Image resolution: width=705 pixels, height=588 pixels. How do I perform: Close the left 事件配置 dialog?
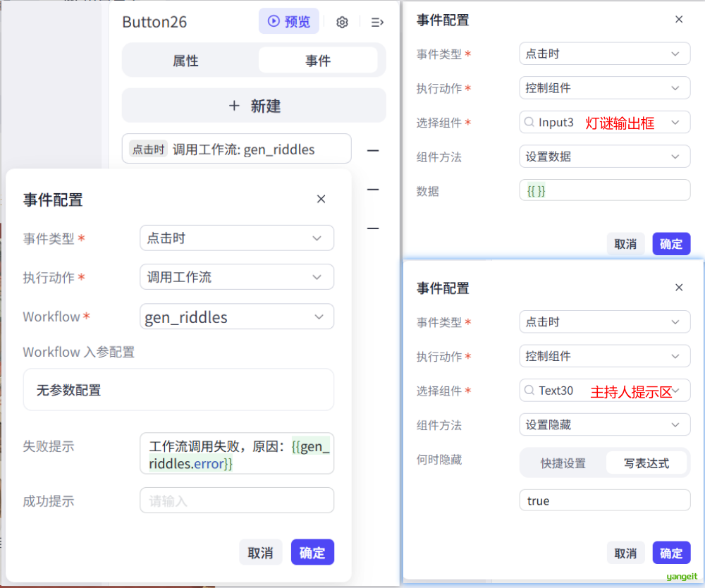[321, 200]
